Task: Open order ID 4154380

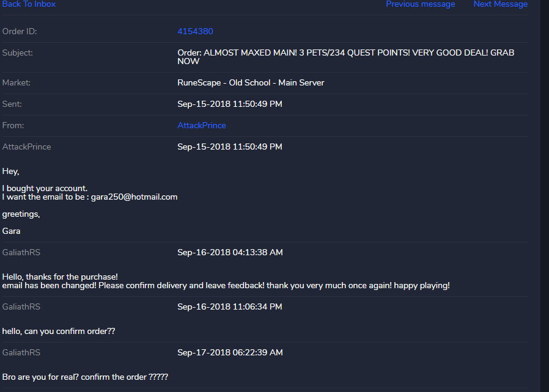Action: [x=195, y=31]
